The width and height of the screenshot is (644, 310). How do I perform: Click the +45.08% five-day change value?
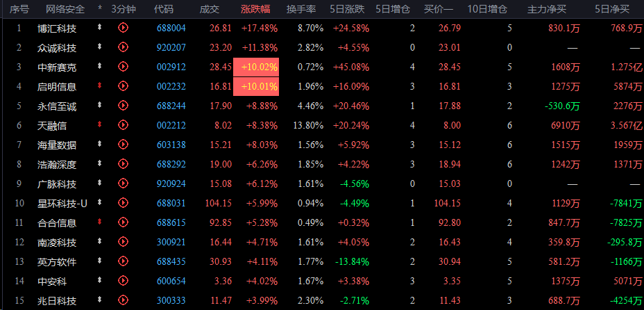coord(350,67)
